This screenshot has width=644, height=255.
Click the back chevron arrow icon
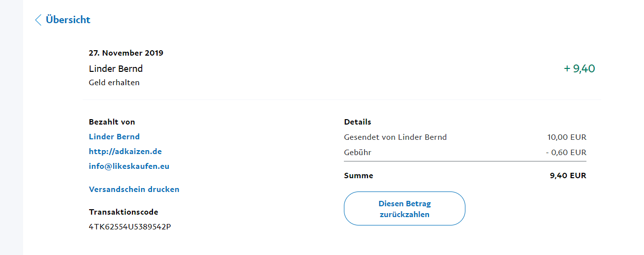point(38,20)
